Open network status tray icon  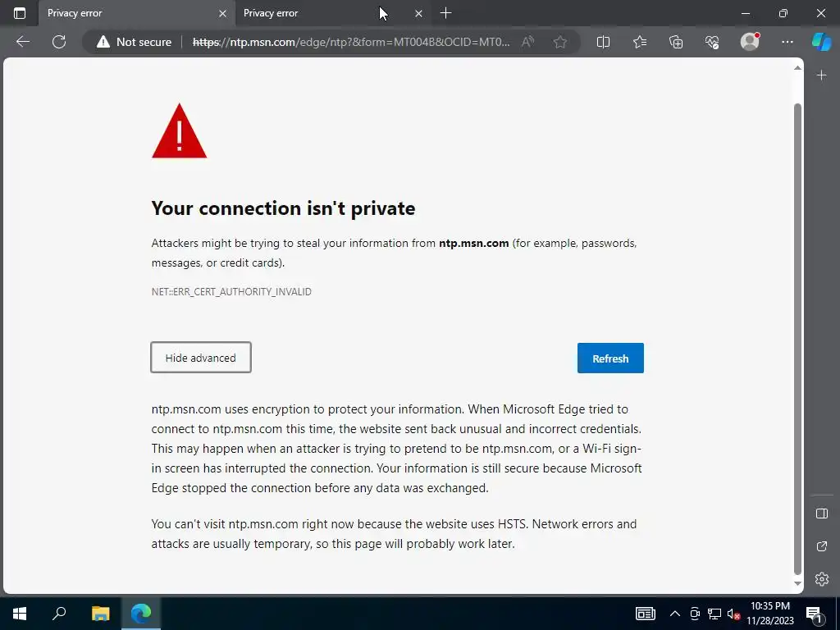click(714, 614)
